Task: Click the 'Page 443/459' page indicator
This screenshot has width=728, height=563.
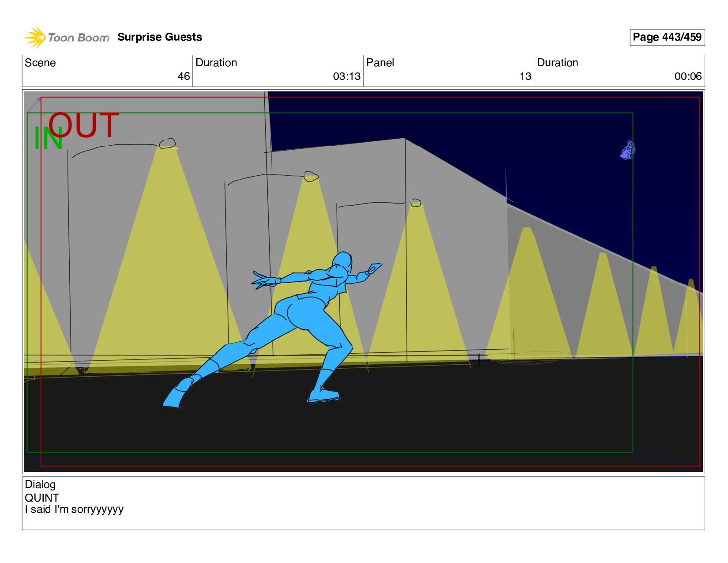Action: pos(667,37)
